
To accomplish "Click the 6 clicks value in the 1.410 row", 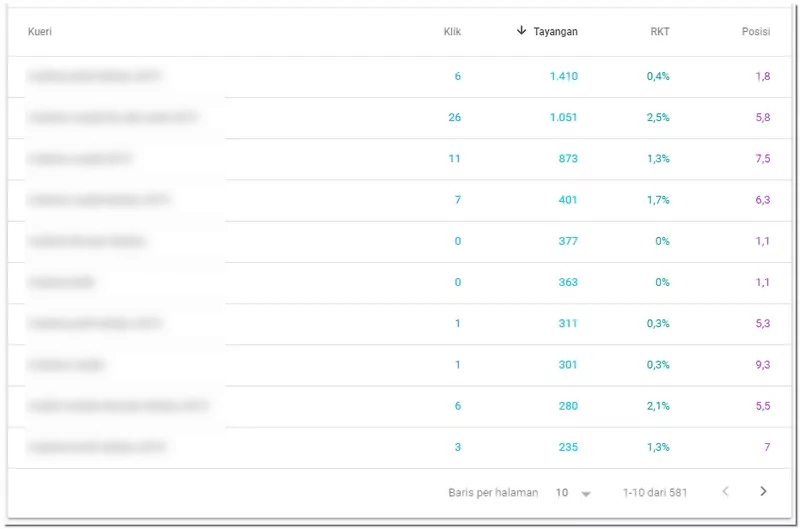I will (458, 76).
